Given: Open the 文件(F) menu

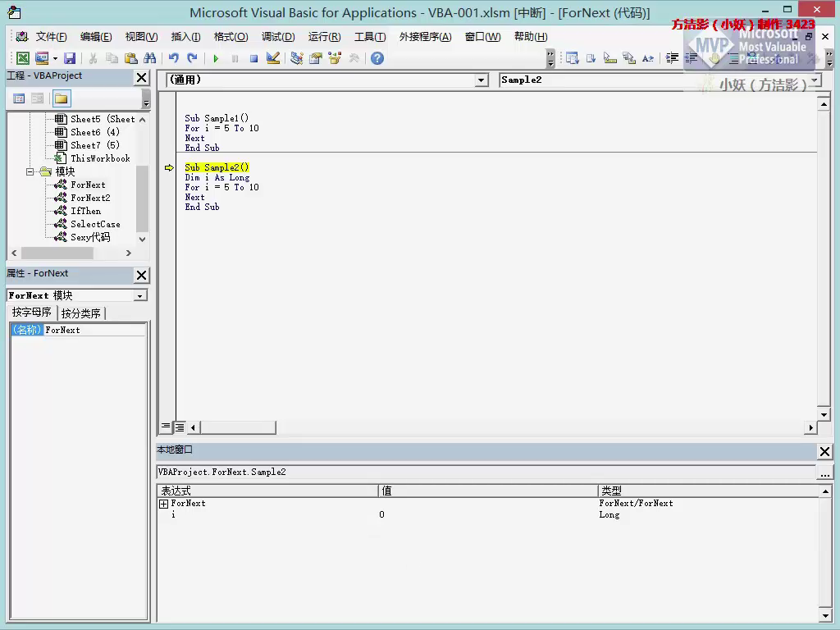Looking at the screenshot, I should (x=51, y=36).
